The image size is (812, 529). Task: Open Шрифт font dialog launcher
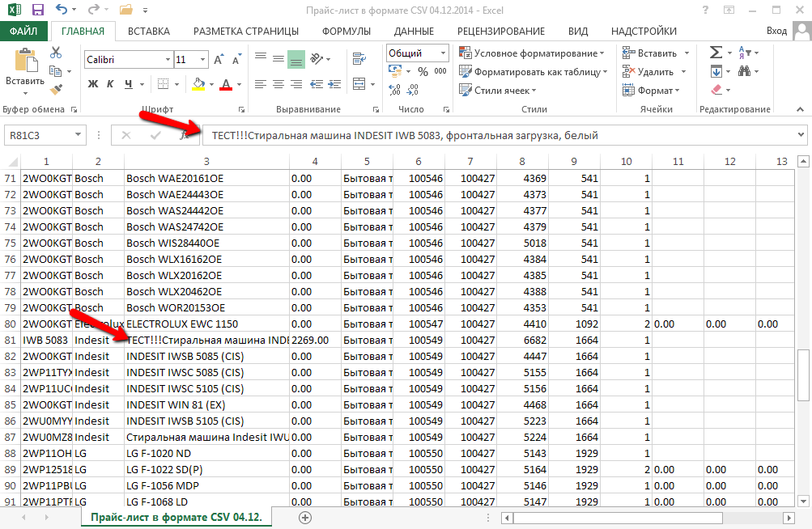(241, 110)
